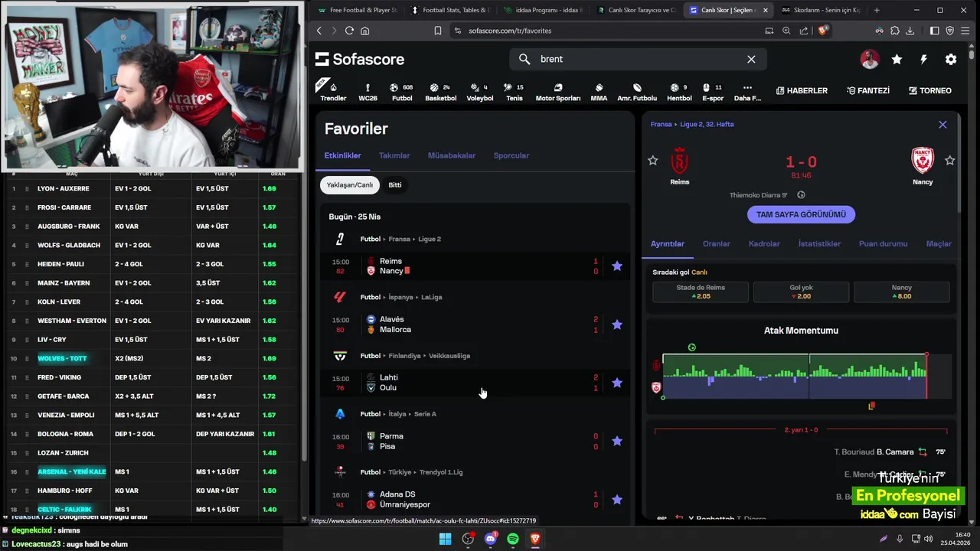This screenshot has height=551, width=980.
Task: Select the Bitti filter
Action: 395,184
